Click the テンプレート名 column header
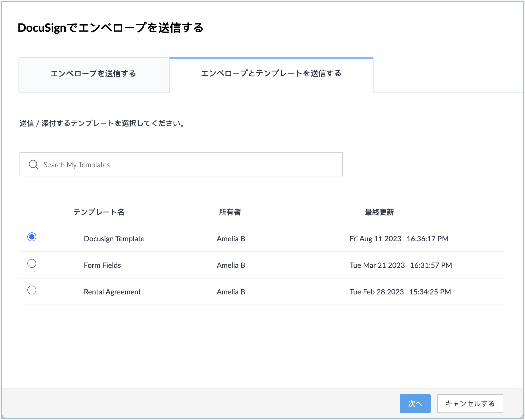 coord(99,212)
